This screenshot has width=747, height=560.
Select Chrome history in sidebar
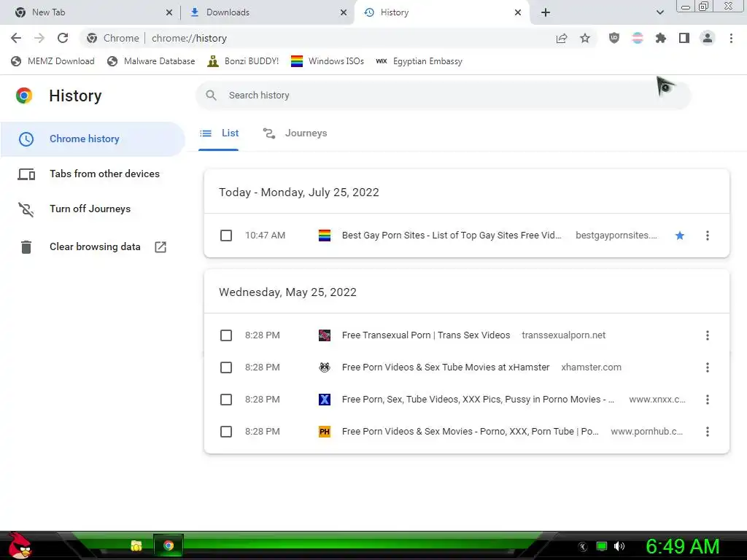point(93,139)
